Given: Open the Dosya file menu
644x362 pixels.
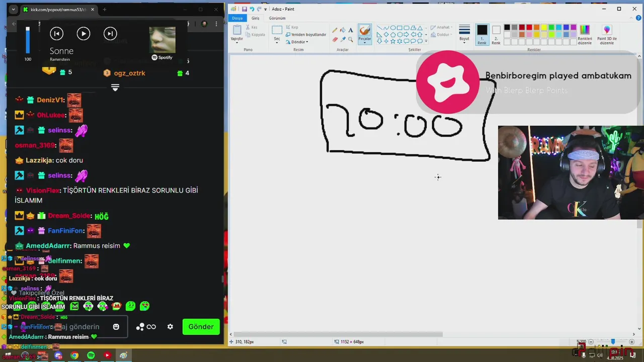Looking at the screenshot, I should click(x=237, y=18).
